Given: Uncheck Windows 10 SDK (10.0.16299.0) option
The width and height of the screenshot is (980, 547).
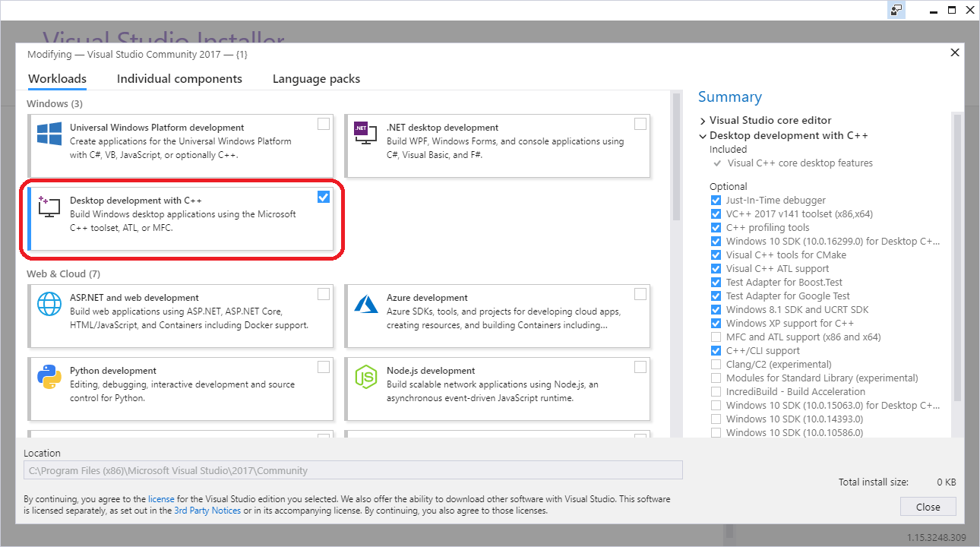Looking at the screenshot, I should [x=716, y=242].
